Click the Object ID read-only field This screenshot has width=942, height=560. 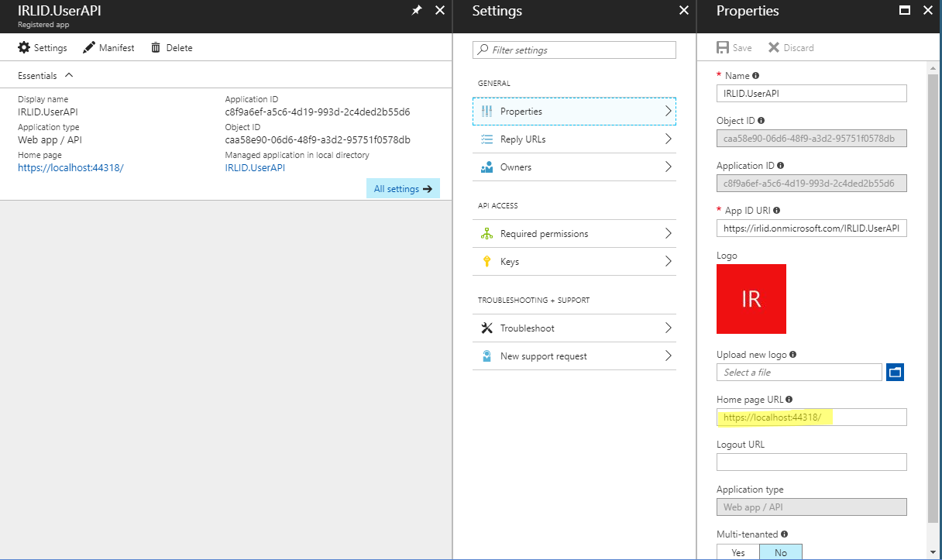coord(812,139)
